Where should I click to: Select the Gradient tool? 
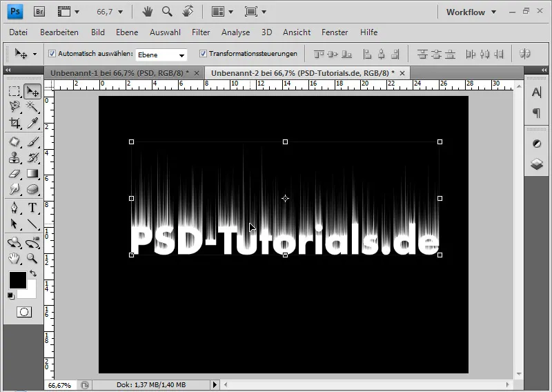point(32,174)
